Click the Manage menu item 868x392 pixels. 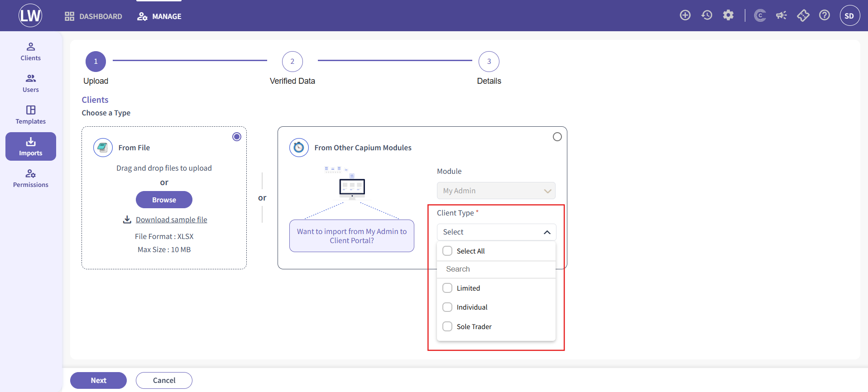coord(159,16)
